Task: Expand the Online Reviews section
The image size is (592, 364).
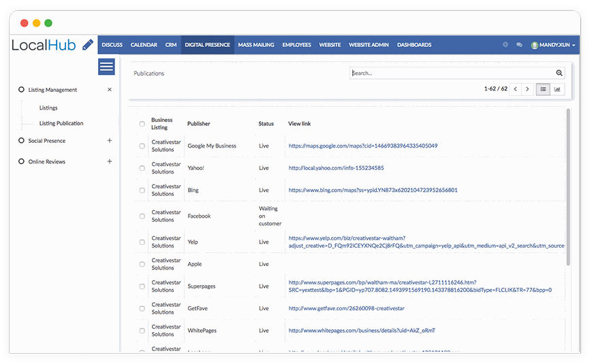Action: (x=110, y=161)
